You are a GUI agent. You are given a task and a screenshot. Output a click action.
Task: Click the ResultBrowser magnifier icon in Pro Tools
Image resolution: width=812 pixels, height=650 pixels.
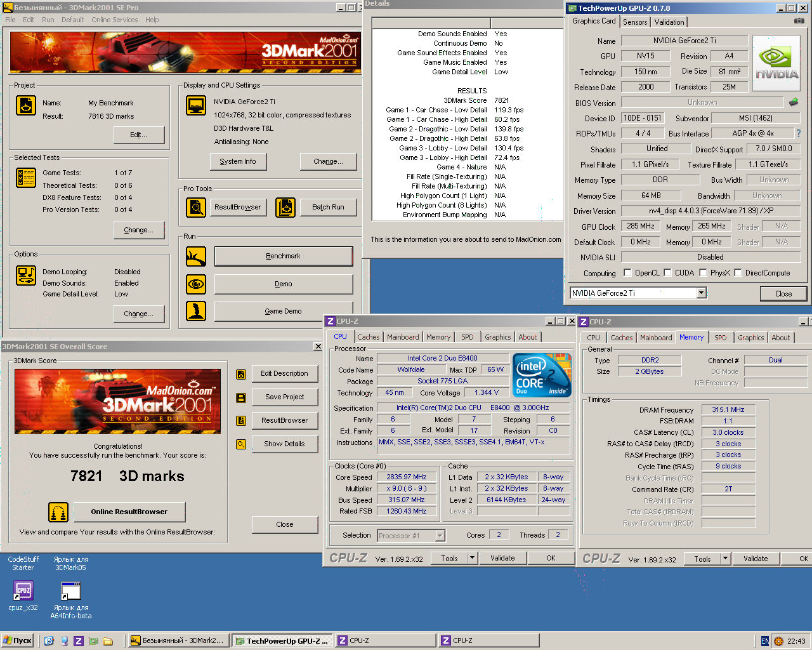196,208
